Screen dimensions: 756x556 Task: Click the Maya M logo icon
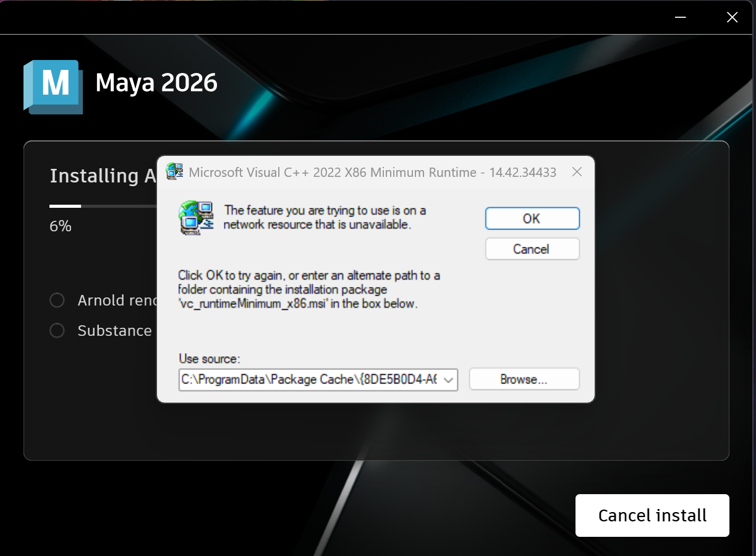pos(53,87)
